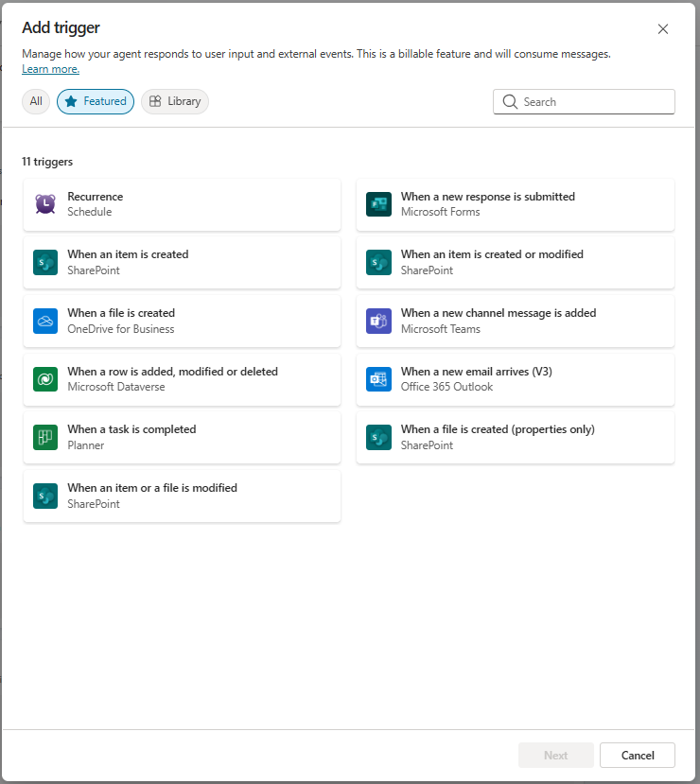Image resolution: width=700 pixels, height=784 pixels.
Task: Open the Library filter tab
Action: tap(175, 101)
